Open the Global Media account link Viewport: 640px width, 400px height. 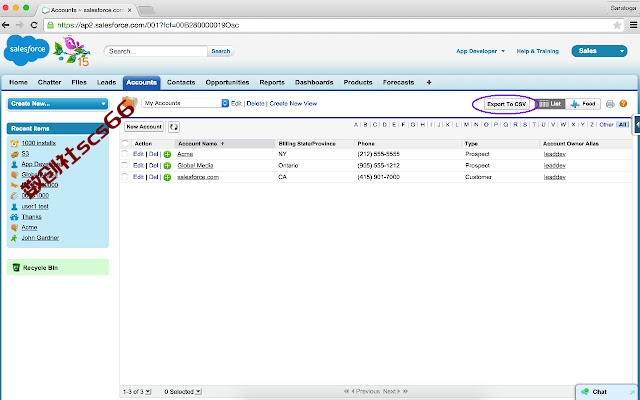point(195,166)
